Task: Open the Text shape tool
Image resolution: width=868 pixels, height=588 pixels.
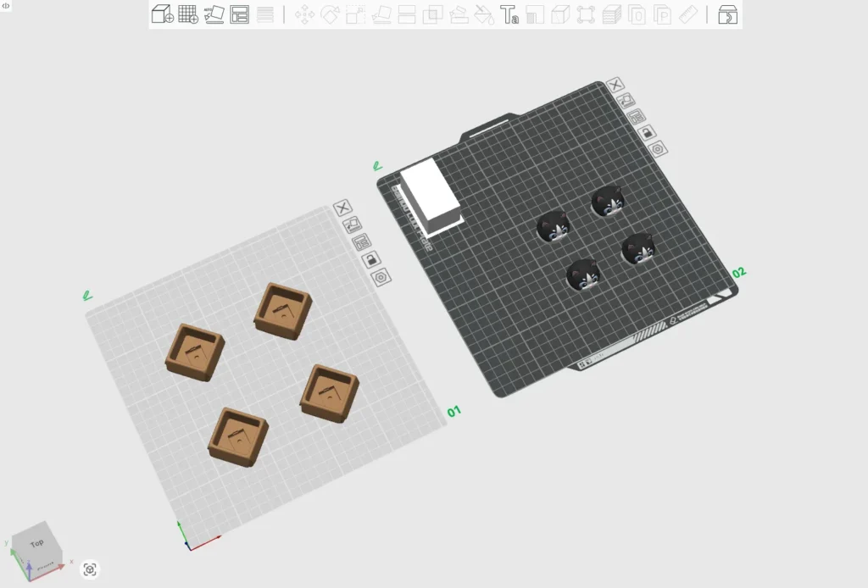Action: point(509,15)
